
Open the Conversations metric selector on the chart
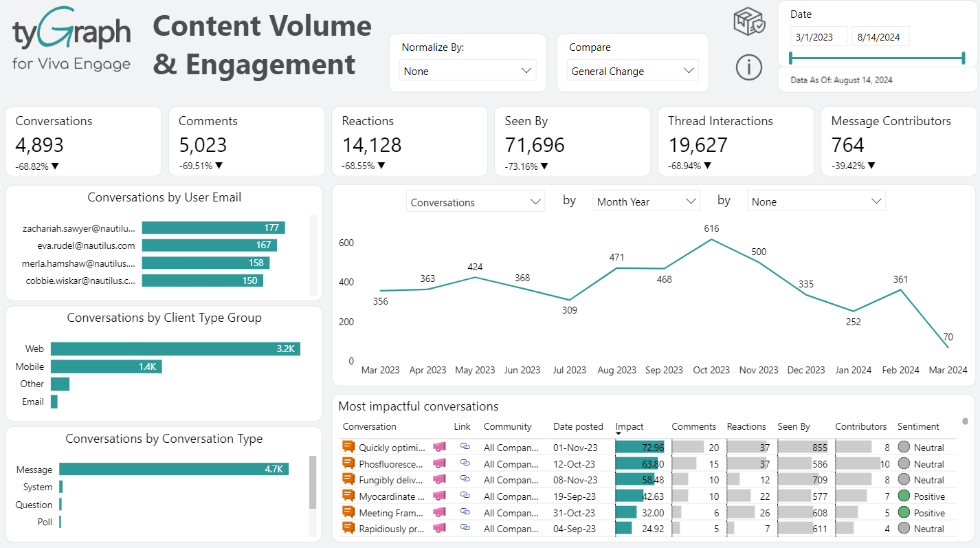(x=475, y=202)
